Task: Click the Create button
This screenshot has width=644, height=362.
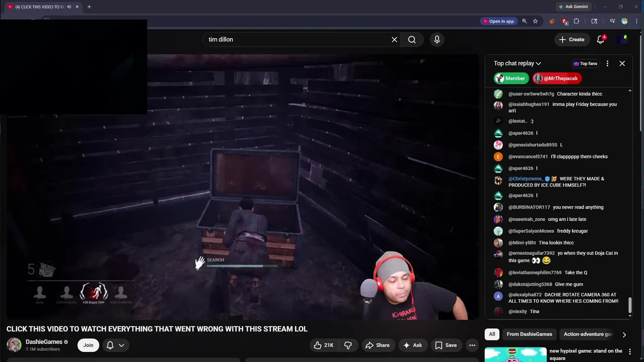Action: coord(572,40)
